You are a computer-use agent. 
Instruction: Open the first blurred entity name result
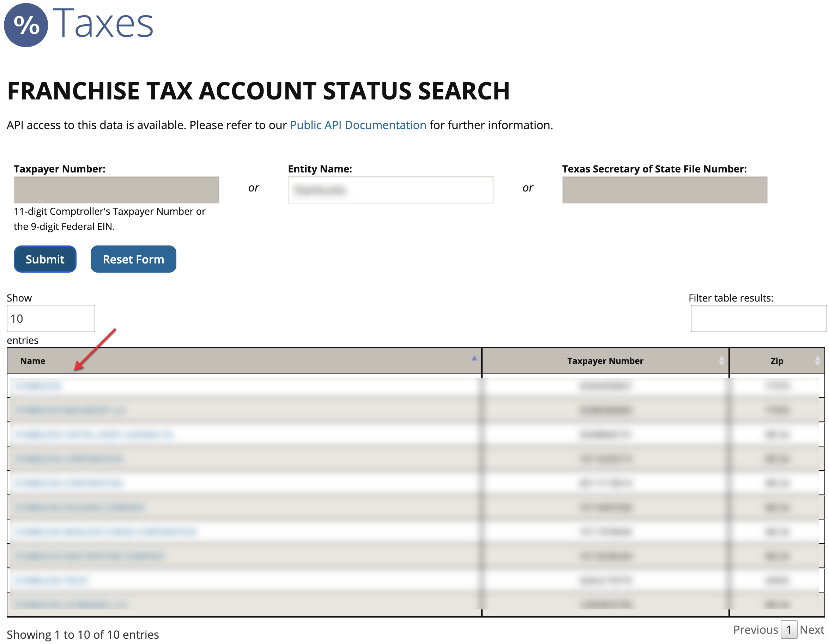(38, 386)
